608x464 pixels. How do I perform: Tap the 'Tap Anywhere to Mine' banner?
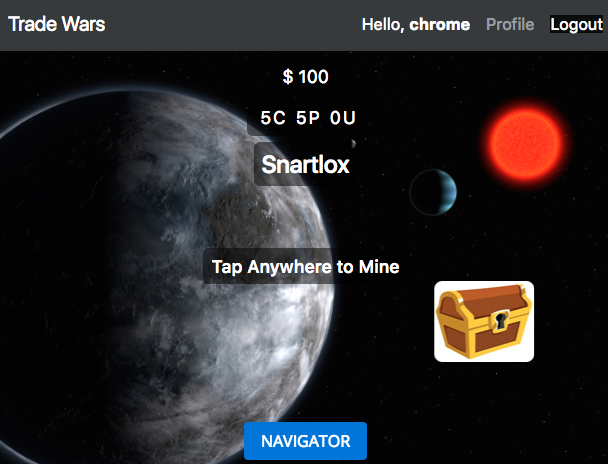pyautogui.click(x=306, y=267)
